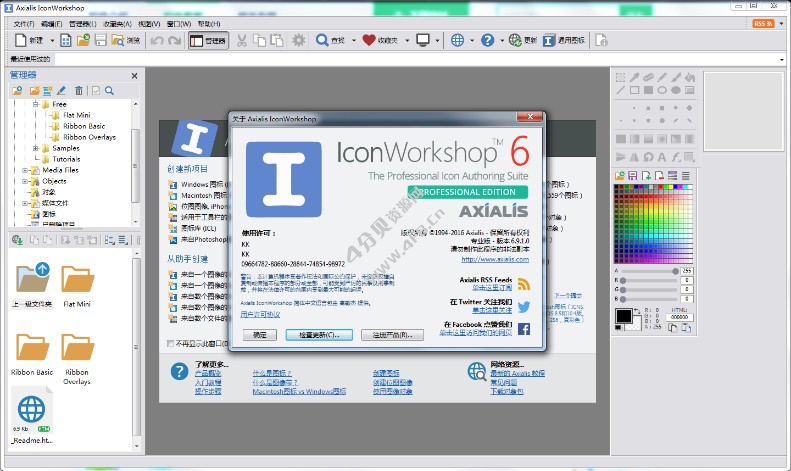Open dropdown arrow next to Search button

[x=353, y=40]
